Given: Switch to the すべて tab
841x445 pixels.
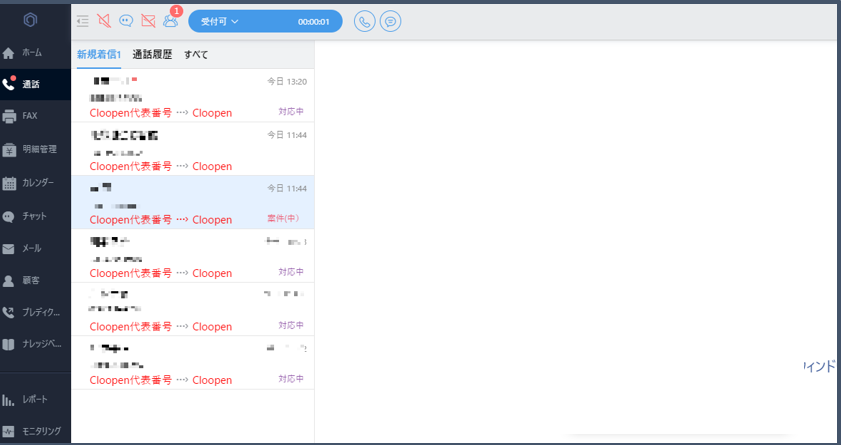Looking at the screenshot, I should point(196,55).
